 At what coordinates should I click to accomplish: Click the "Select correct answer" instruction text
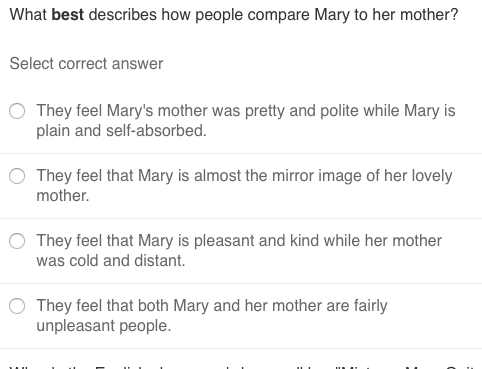click(86, 63)
